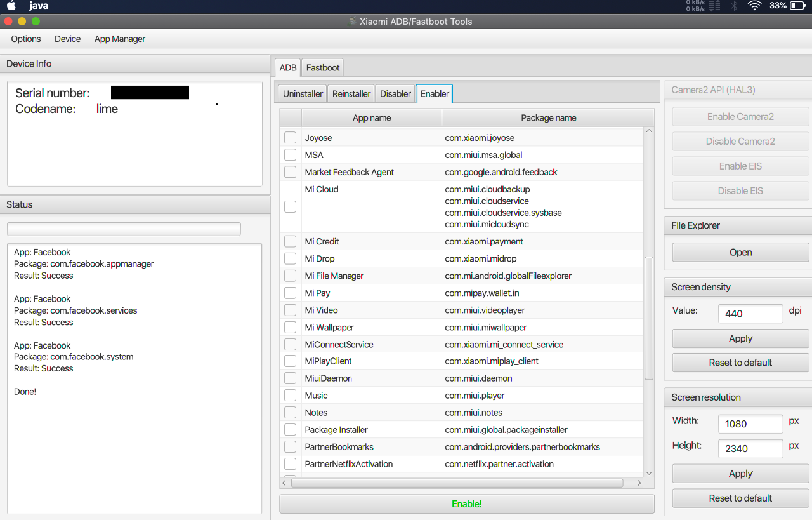812x520 pixels.
Task: Open the Apple menu
Action: pyautogui.click(x=11, y=6)
